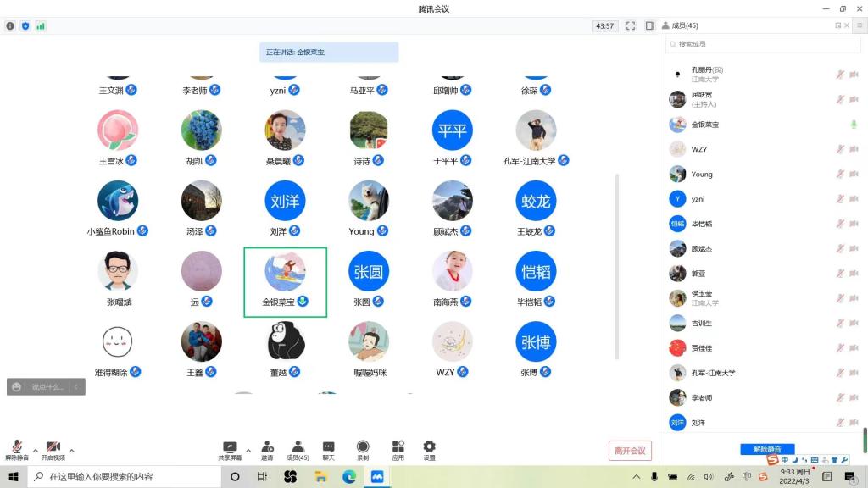Toggle the side panel layout icon
This screenshot has width=868, height=488.
click(649, 26)
